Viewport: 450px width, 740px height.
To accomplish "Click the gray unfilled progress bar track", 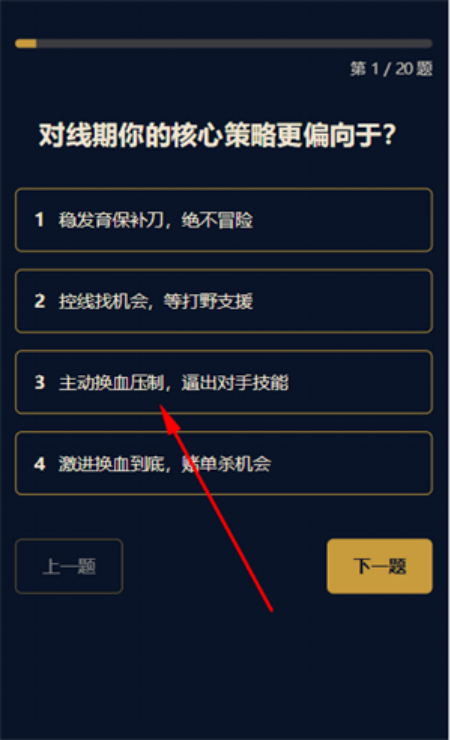I will [x=234, y=43].
